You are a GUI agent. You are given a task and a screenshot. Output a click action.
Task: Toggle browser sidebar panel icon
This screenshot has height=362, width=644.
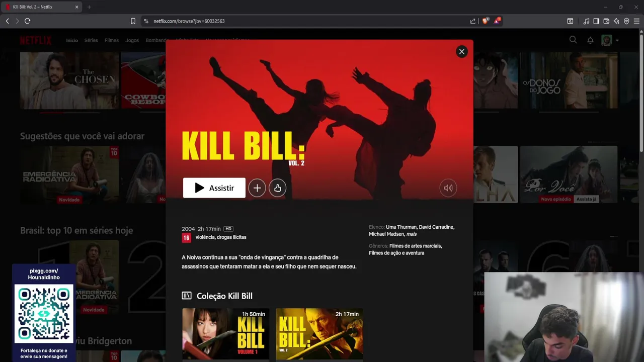(596, 21)
